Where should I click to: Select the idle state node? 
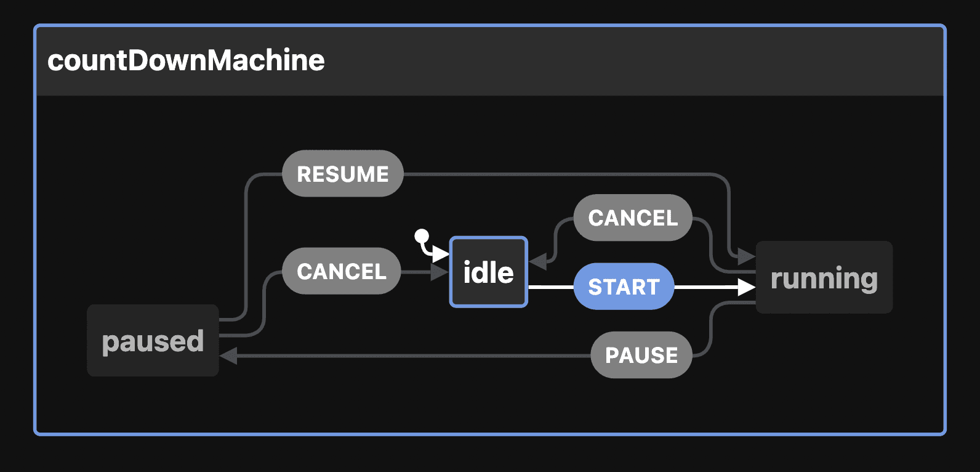pyautogui.click(x=489, y=272)
